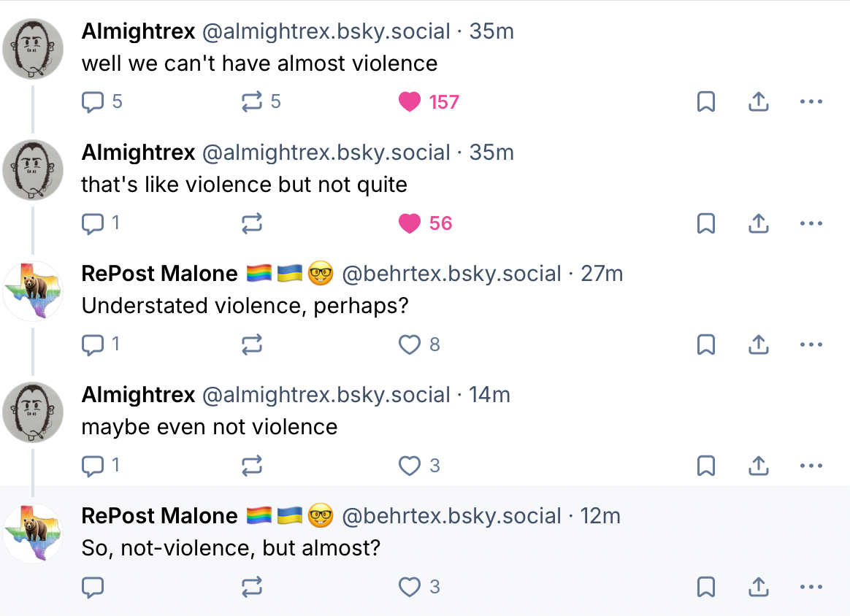This screenshot has height=616, width=850.
Task: Reply to "that's like violence but not quite"
Action: 93,223
